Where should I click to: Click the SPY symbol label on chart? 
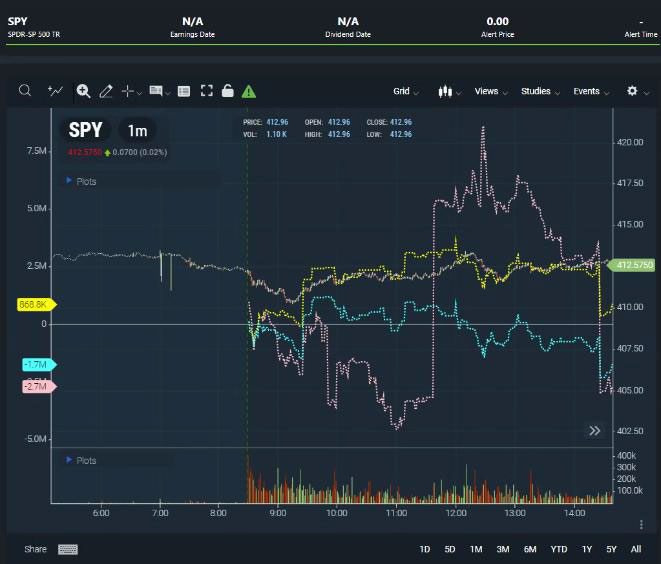(x=86, y=130)
